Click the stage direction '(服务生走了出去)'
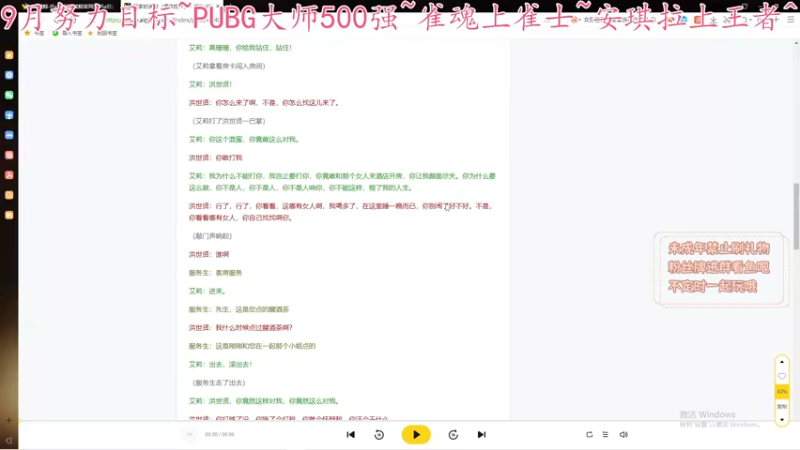The image size is (800, 450). [218, 383]
